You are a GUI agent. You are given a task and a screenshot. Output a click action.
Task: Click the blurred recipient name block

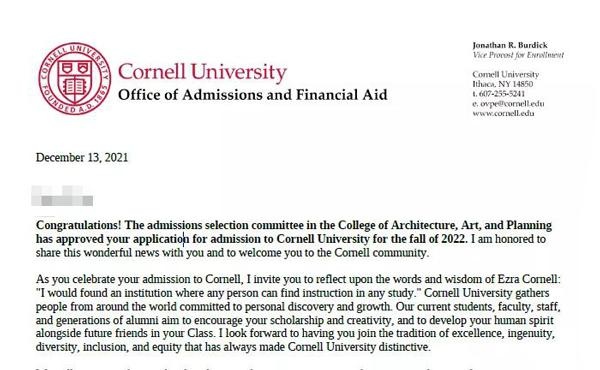(62, 196)
